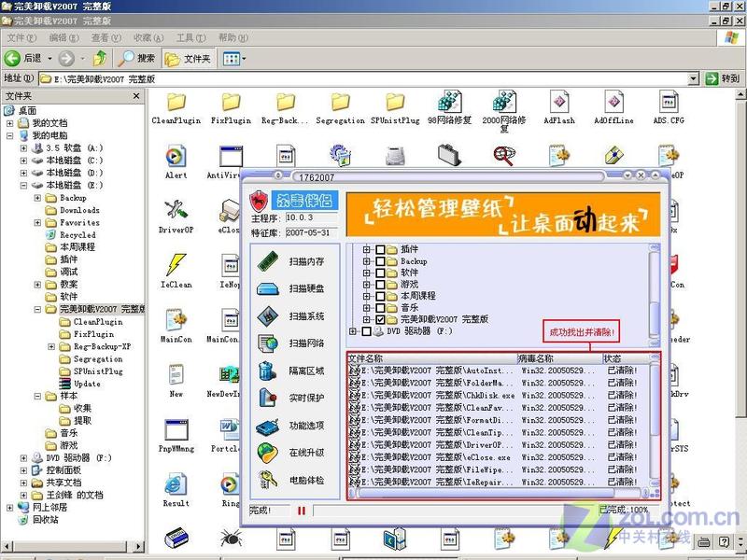
Task: Select the AdFlash file icon
Action: [x=559, y=102]
